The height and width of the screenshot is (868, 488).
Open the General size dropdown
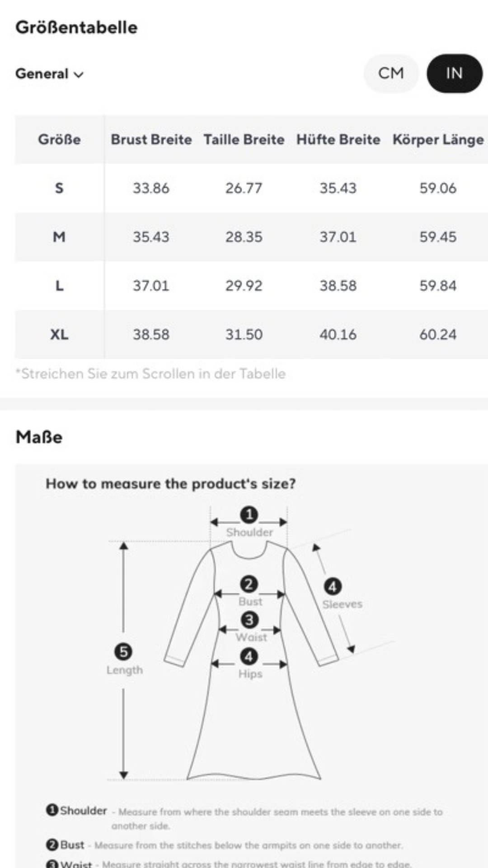(x=50, y=74)
